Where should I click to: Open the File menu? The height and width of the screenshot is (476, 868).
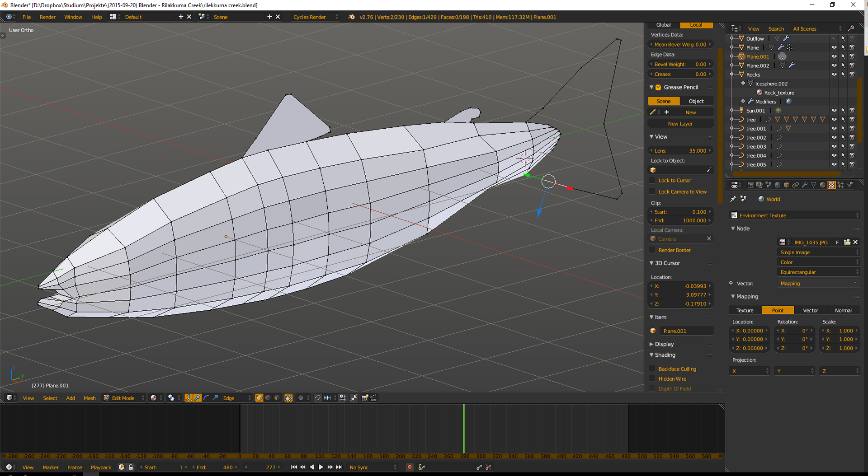pos(27,17)
